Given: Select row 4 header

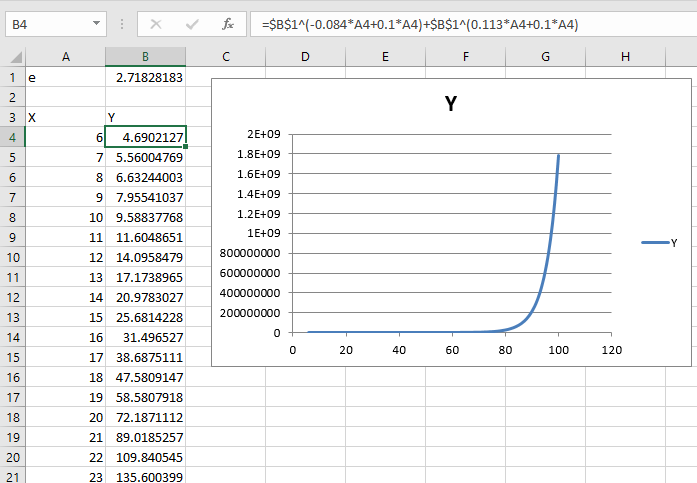Looking at the screenshot, I should pos(12,137).
